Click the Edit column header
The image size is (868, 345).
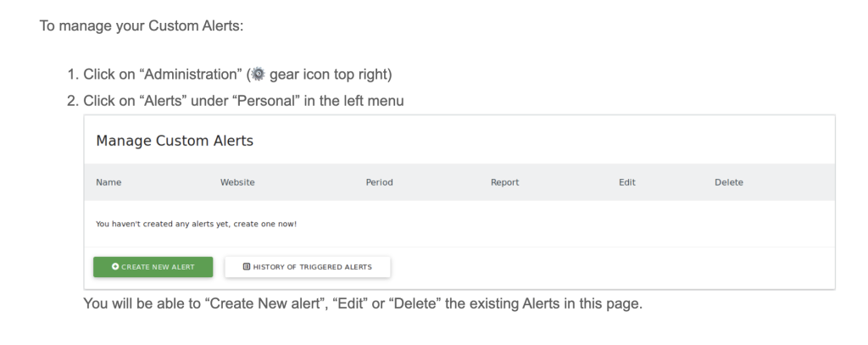coord(627,182)
